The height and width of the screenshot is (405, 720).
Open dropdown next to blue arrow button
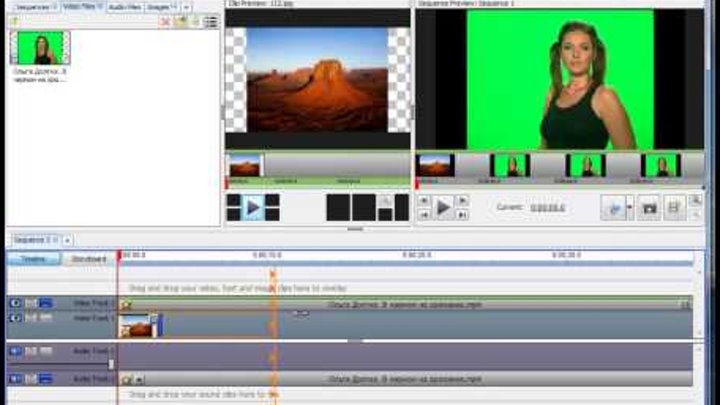click(630, 208)
